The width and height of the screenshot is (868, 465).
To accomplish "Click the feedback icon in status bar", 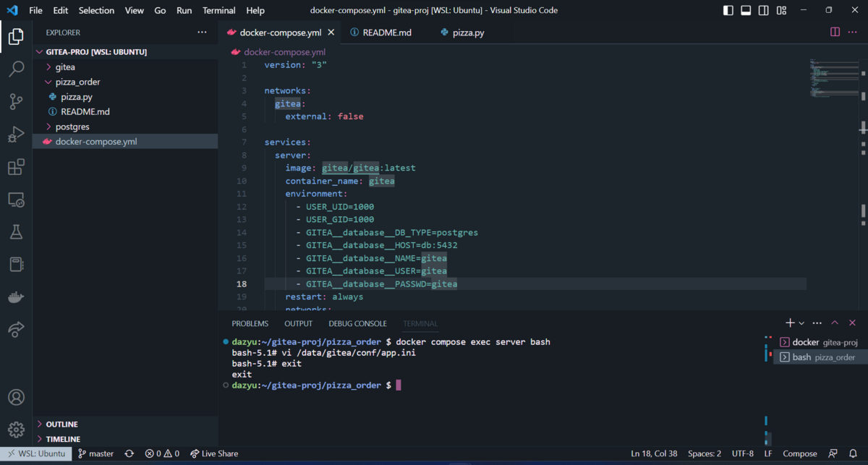I will click(834, 453).
